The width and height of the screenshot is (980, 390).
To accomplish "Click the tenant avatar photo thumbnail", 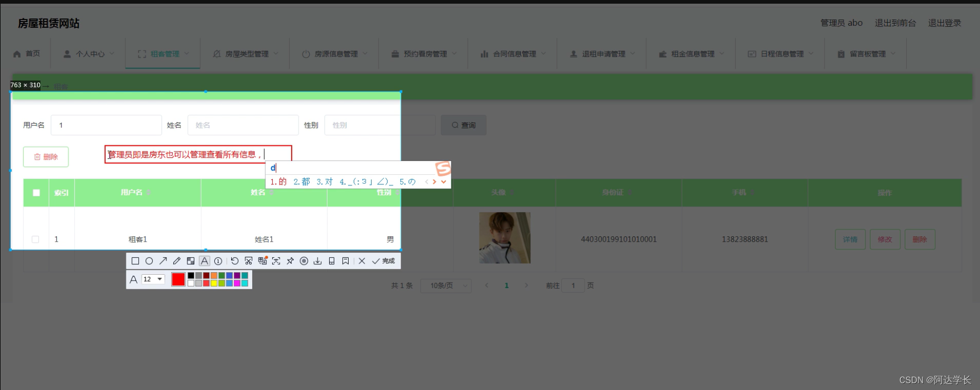I will 505,238.
